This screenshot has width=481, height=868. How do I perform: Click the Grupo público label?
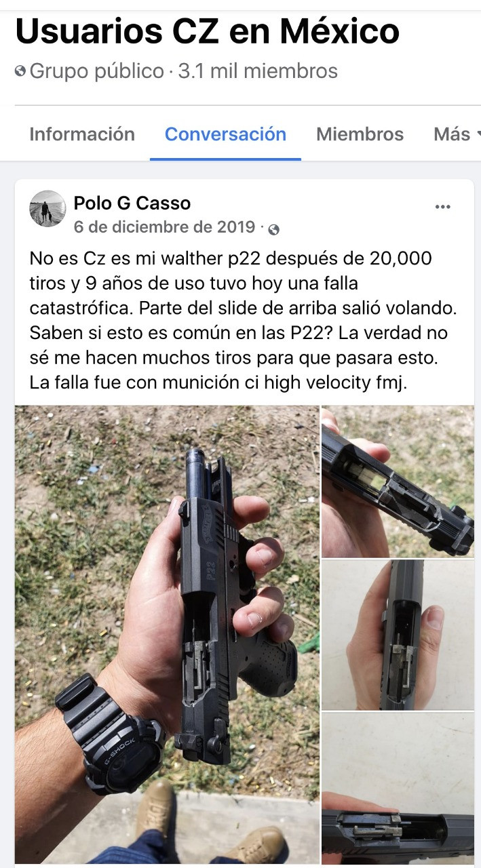[x=97, y=71]
